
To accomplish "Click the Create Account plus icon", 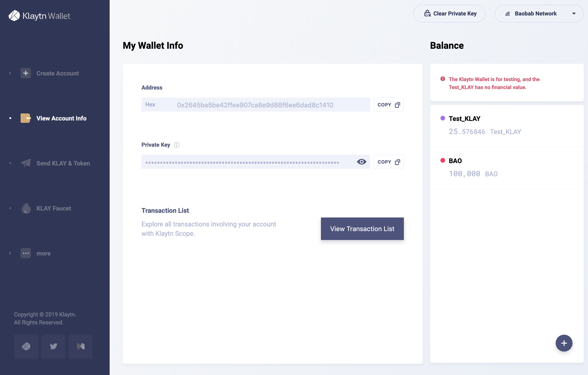I will point(26,73).
